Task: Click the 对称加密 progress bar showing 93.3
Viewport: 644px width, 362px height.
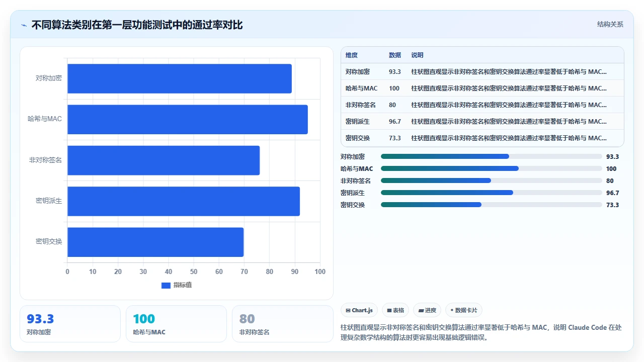Action: pos(492,156)
